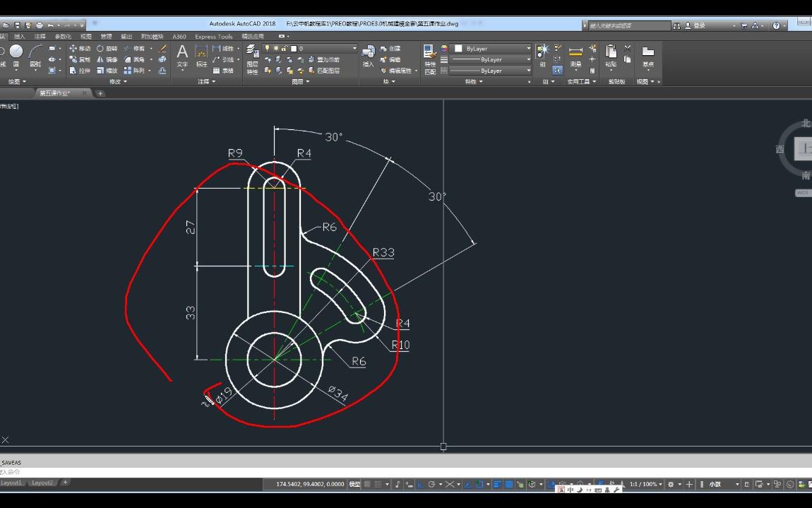Click the Move tool in Modify panel
Screen dimensions: 812x508
pos(79,49)
